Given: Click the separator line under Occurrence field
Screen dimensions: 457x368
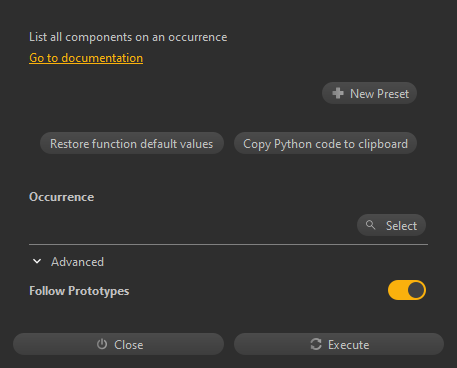Looking at the screenshot, I should [228, 245].
